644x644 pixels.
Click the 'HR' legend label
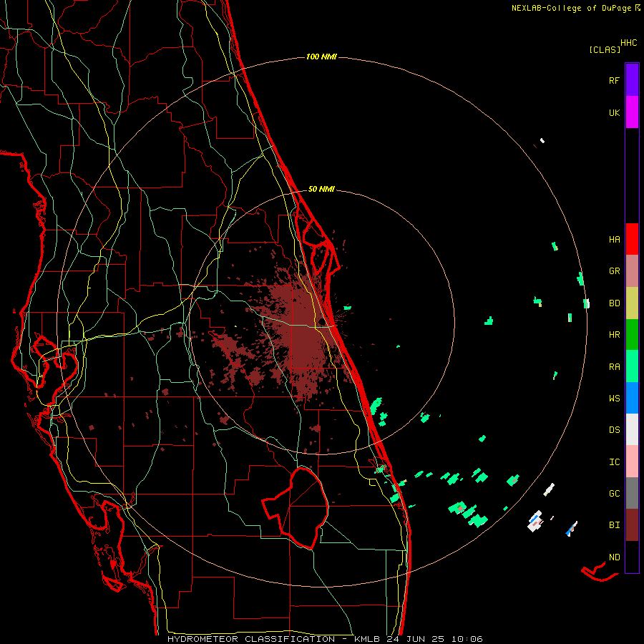[615, 335]
